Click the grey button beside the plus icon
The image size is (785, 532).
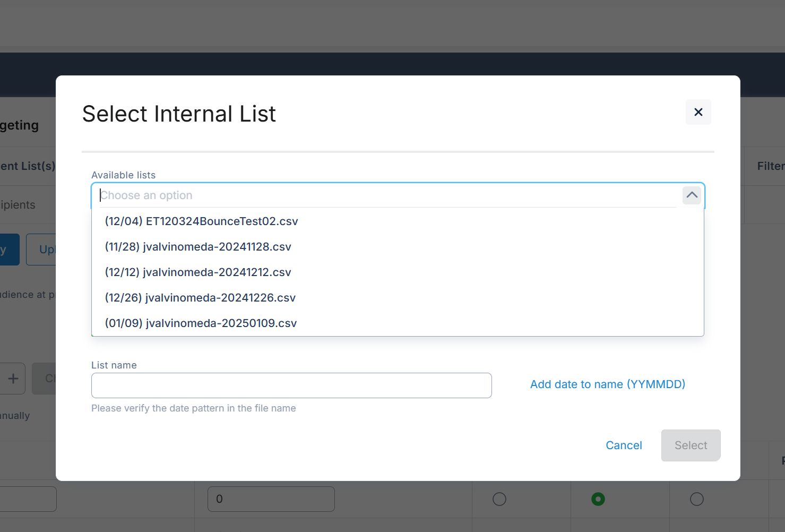(x=44, y=379)
